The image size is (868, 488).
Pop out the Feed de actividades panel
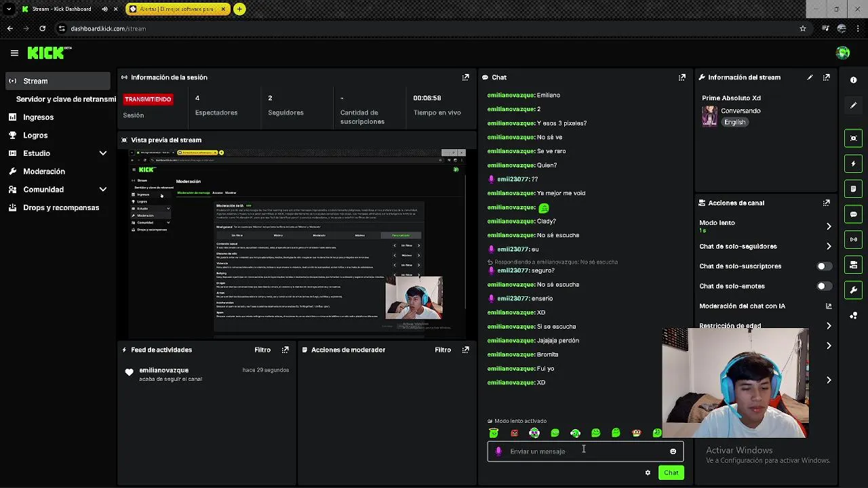tap(285, 350)
